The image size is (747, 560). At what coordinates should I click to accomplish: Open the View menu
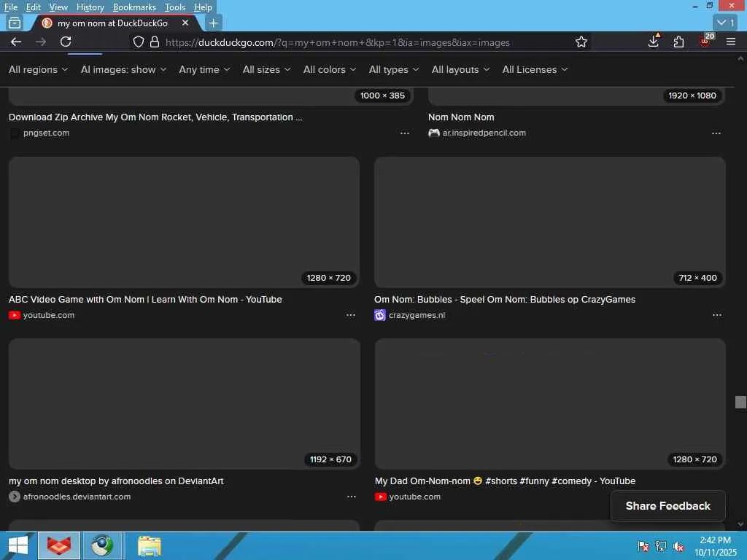(58, 7)
